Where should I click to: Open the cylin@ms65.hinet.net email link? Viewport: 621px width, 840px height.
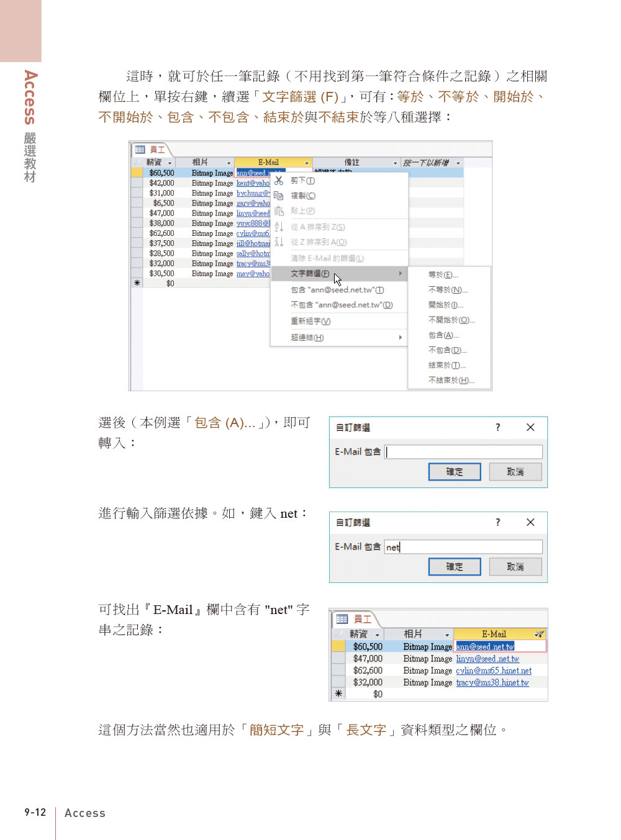[494, 671]
